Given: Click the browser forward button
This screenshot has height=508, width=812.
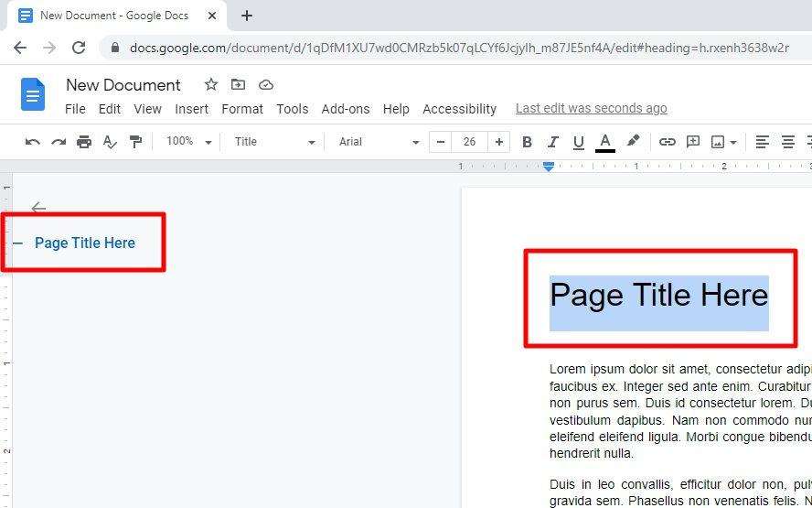Looking at the screenshot, I should pos(49,48).
